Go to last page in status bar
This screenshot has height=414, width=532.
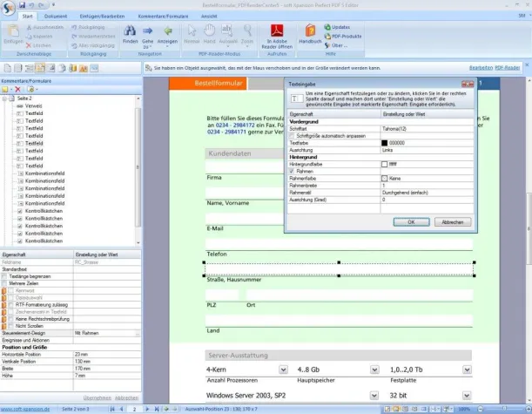pyautogui.click(x=157, y=409)
